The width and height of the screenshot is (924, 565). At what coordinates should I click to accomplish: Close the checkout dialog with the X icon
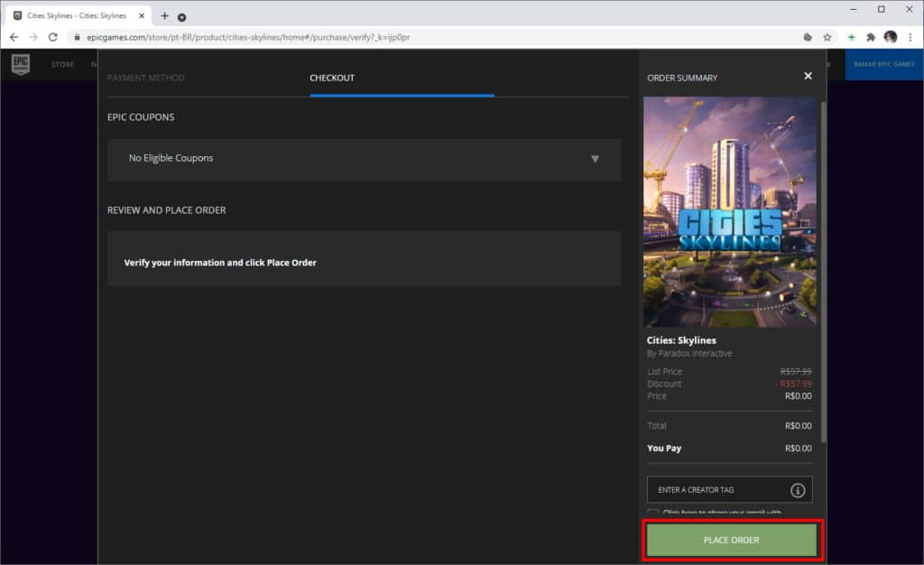tap(808, 76)
